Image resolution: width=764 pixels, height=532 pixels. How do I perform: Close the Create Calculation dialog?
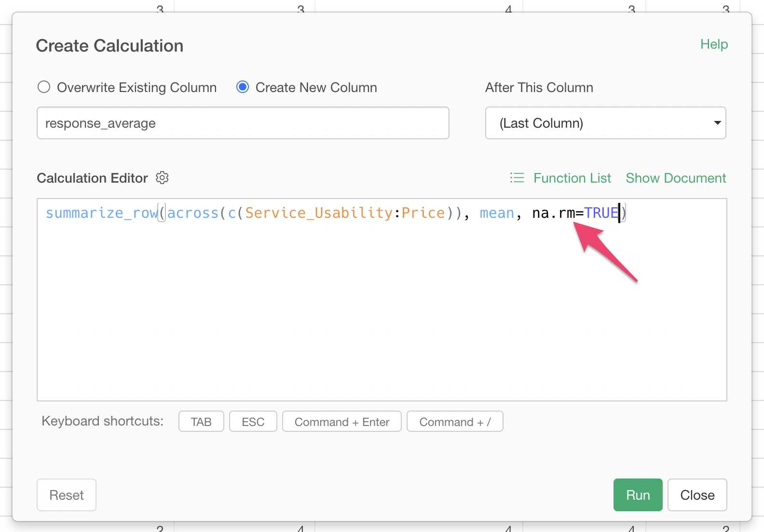coord(697,495)
